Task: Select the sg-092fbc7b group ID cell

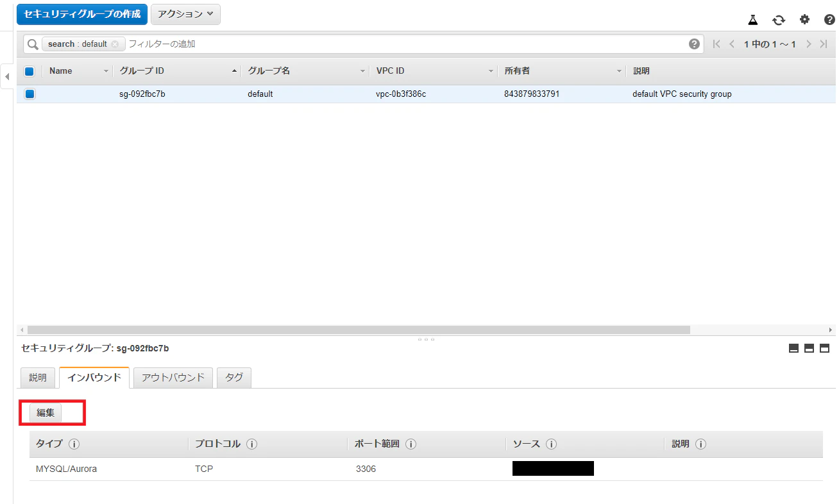Action: (142, 94)
